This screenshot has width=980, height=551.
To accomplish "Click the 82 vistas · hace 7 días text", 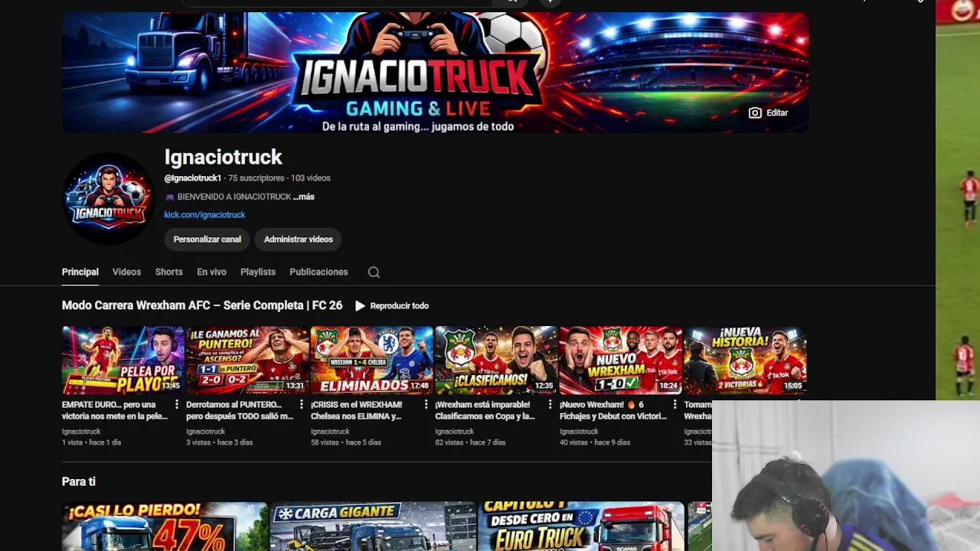I will pyautogui.click(x=470, y=442).
